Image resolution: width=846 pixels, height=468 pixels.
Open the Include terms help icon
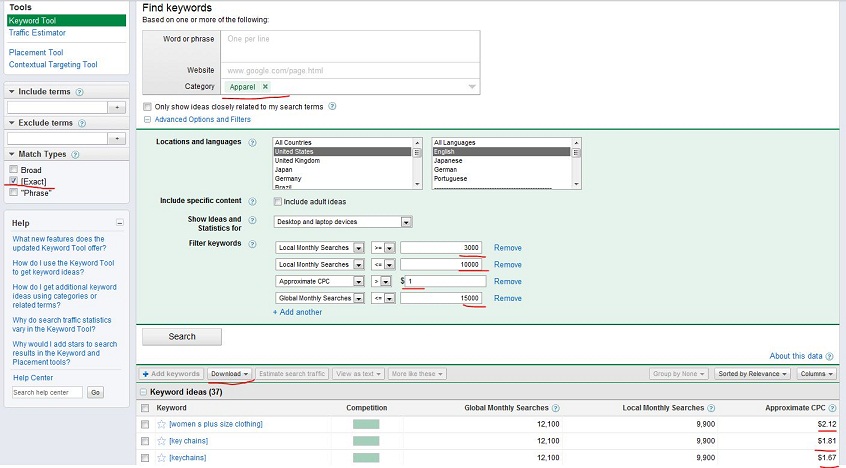point(79,92)
